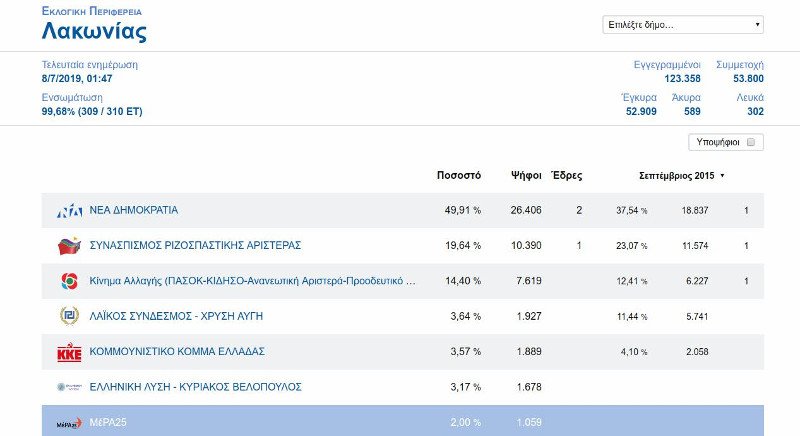Click the 18.837 2015 votes value
Screen dimensions: 800x436
695,210
